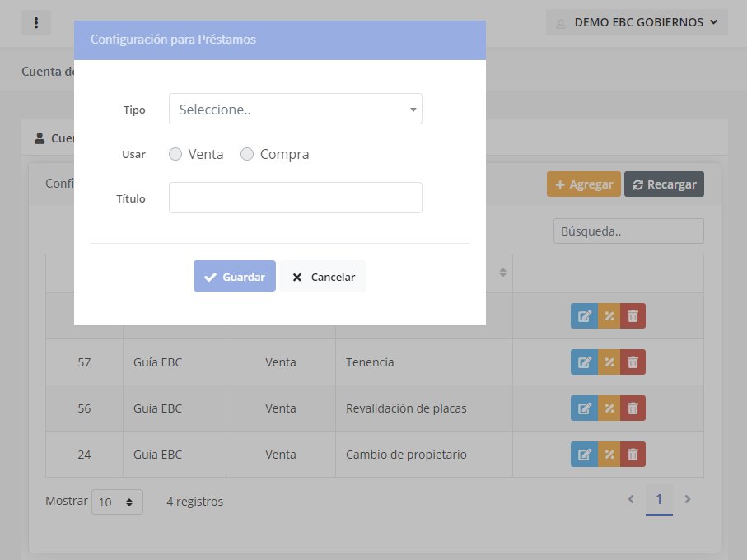
Task: Click the Título text field
Action: coord(295,198)
